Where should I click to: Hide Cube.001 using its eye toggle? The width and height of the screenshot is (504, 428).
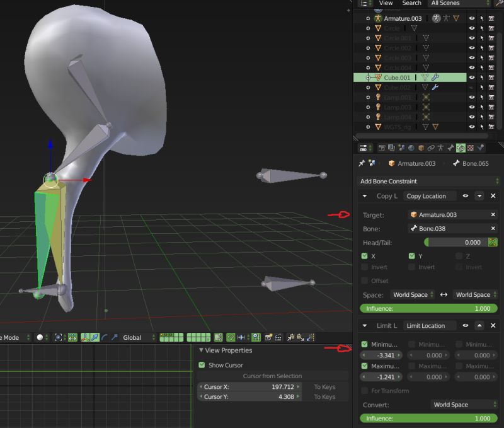[471, 77]
